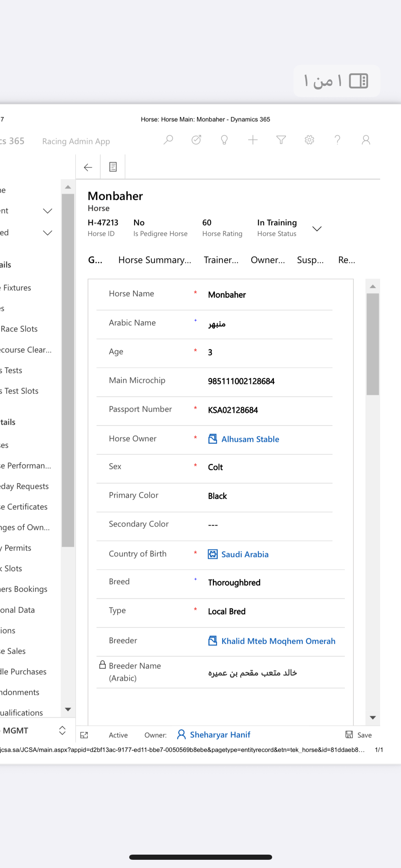Open the Trainer tab
Screen dimensions: 401x868
coord(221,260)
